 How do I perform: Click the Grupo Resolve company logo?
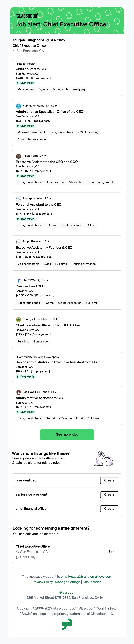point(18,242)
